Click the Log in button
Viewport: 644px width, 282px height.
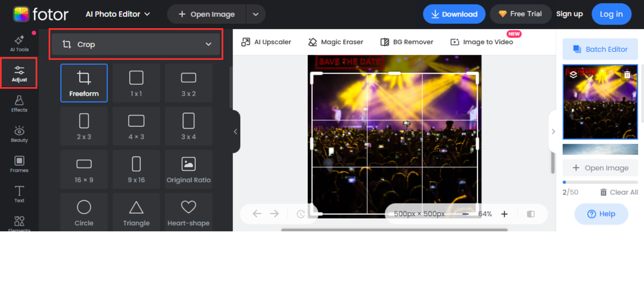click(611, 14)
